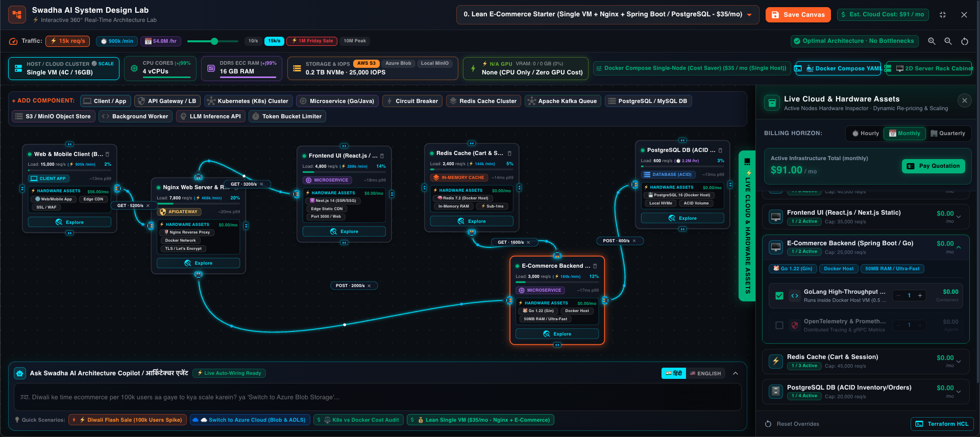Click Pay Quotation button
Viewport: 980px width, 437px height.
(x=934, y=166)
